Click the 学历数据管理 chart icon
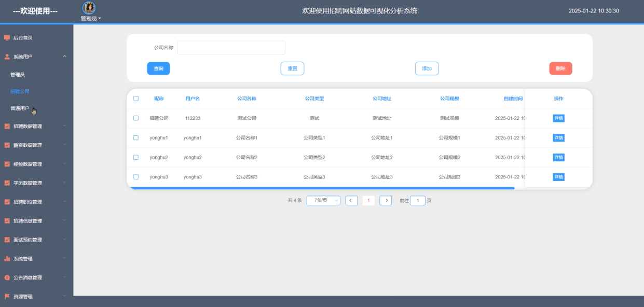Image resolution: width=644 pixels, height=307 pixels. (7, 183)
